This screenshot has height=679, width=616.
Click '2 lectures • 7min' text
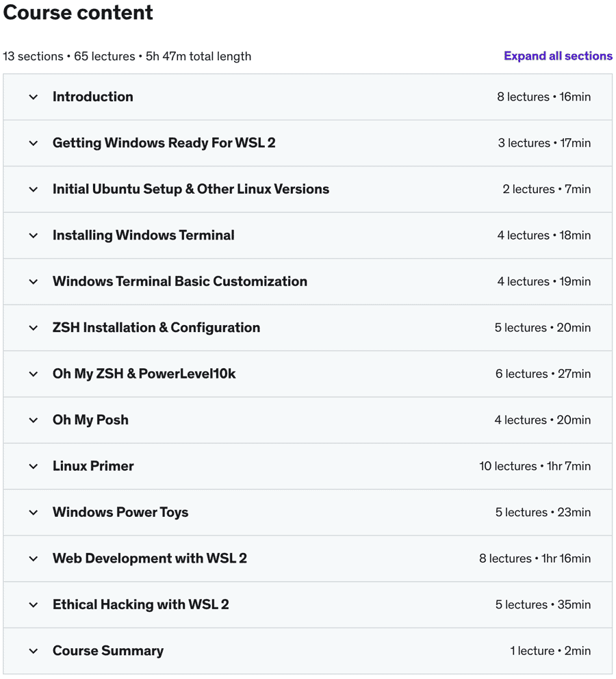[547, 189]
